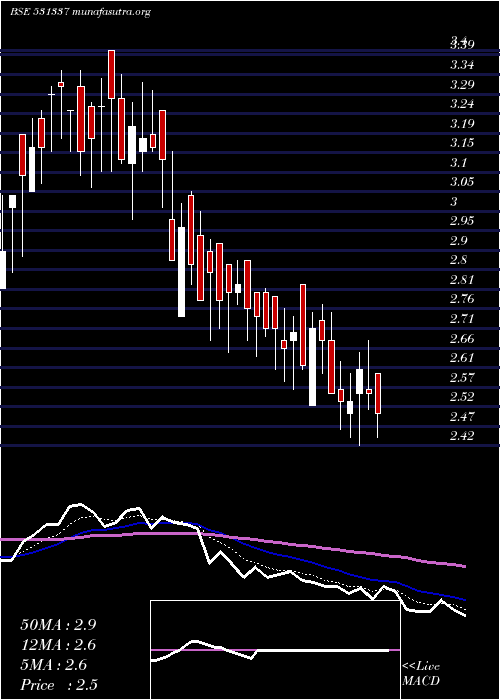Click the 2.9 price axis label
Screen dimensions: 500x700
(458, 241)
